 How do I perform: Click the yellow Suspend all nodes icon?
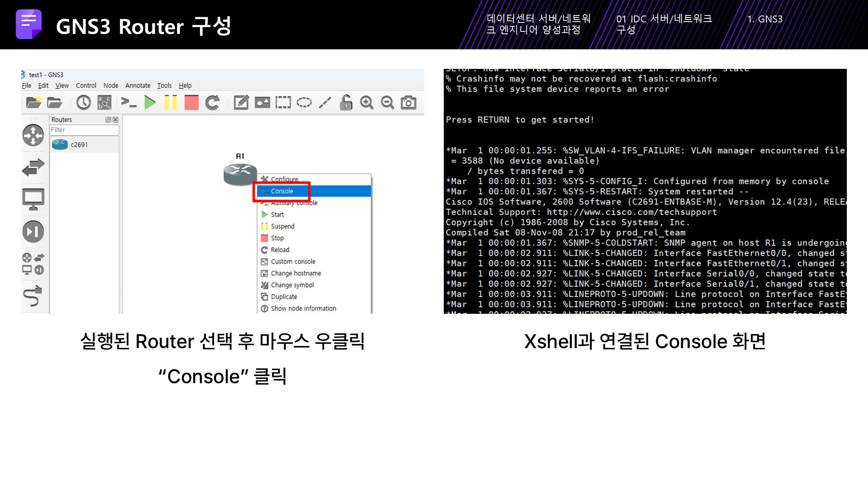171,103
